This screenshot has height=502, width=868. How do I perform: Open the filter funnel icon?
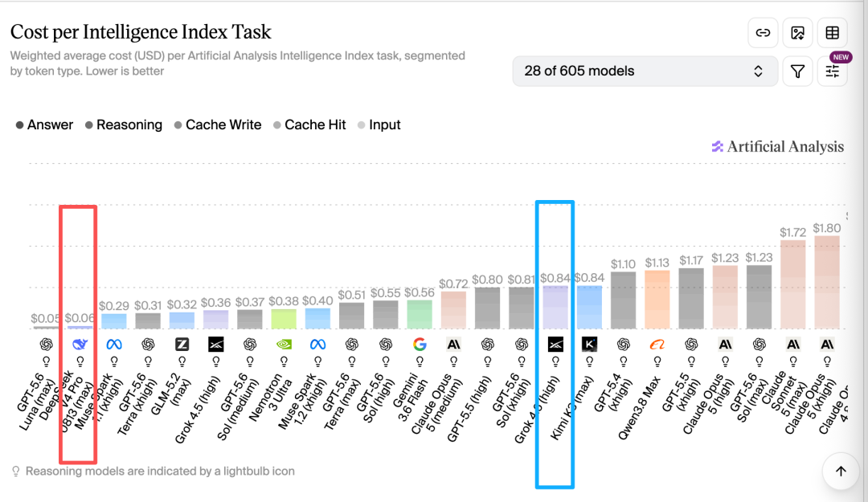[798, 71]
